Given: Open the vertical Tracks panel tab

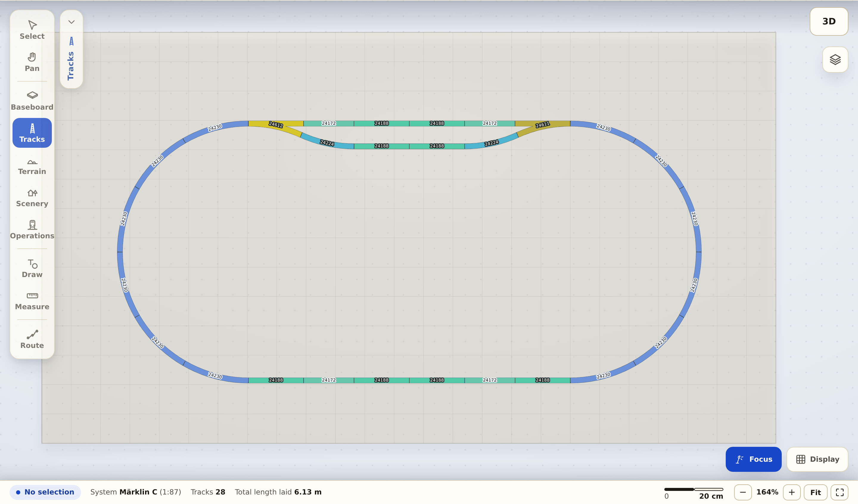Looking at the screenshot, I should (71, 59).
